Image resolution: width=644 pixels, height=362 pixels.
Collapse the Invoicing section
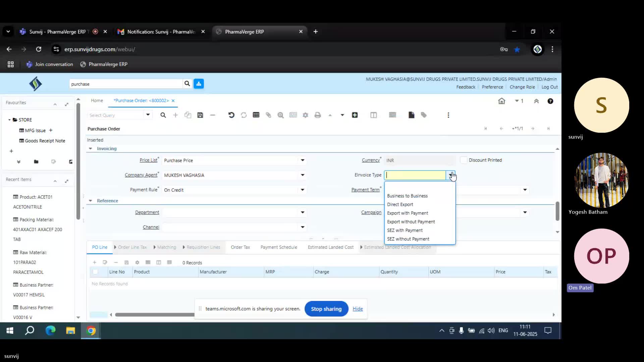point(90,148)
